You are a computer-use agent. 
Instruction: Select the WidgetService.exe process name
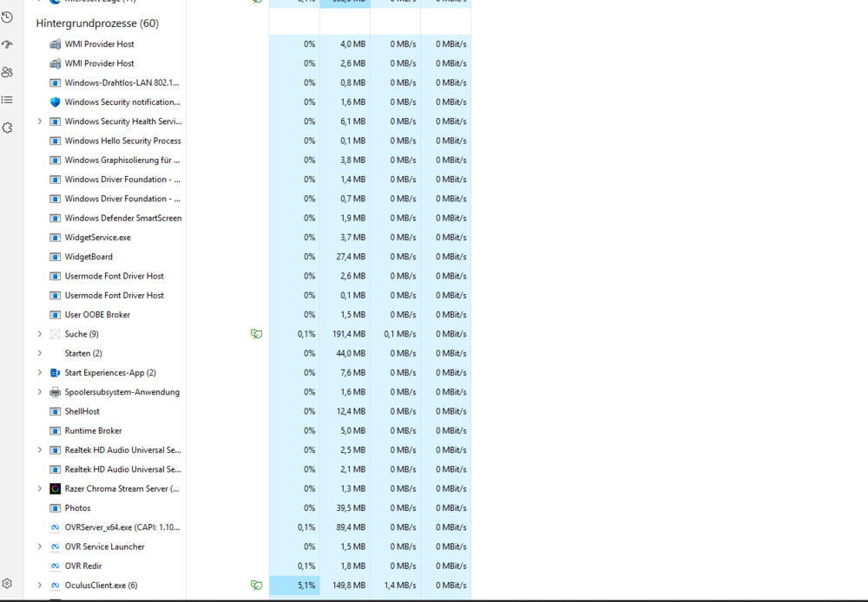tap(98, 238)
